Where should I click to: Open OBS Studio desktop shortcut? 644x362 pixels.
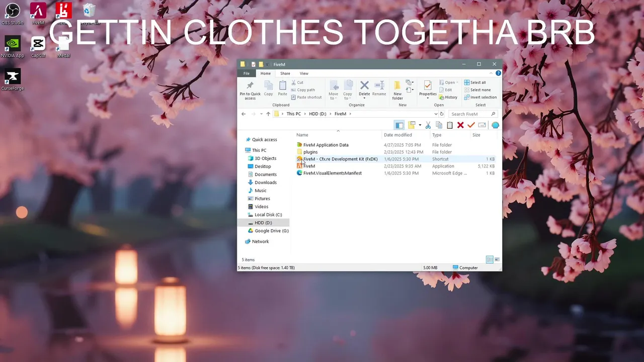[x=13, y=14]
